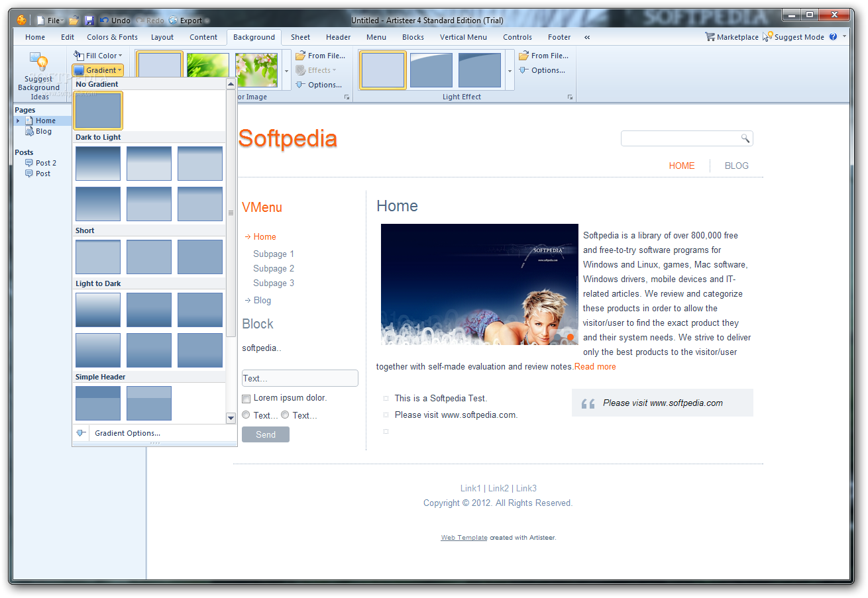Open the File dropdown menu
Viewport: 868px width, 598px height.
tap(50, 21)
